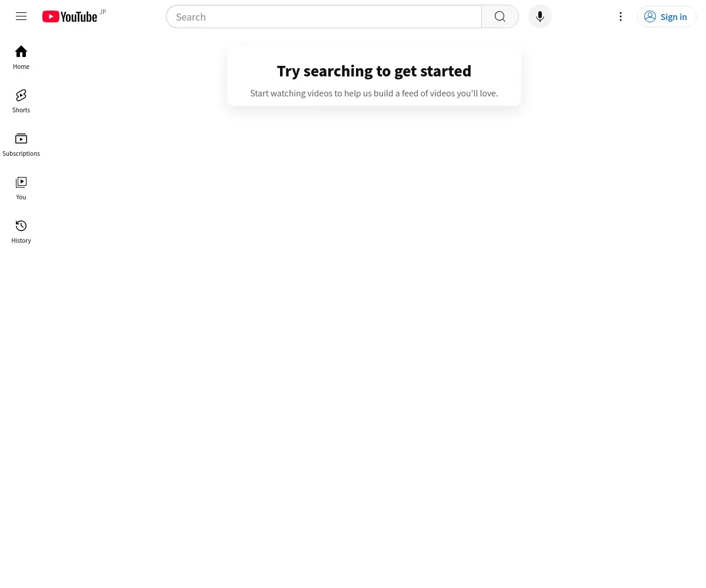Click the History text label
The image size is (706, 588).
pyautogui.click(x=21, y=240)
